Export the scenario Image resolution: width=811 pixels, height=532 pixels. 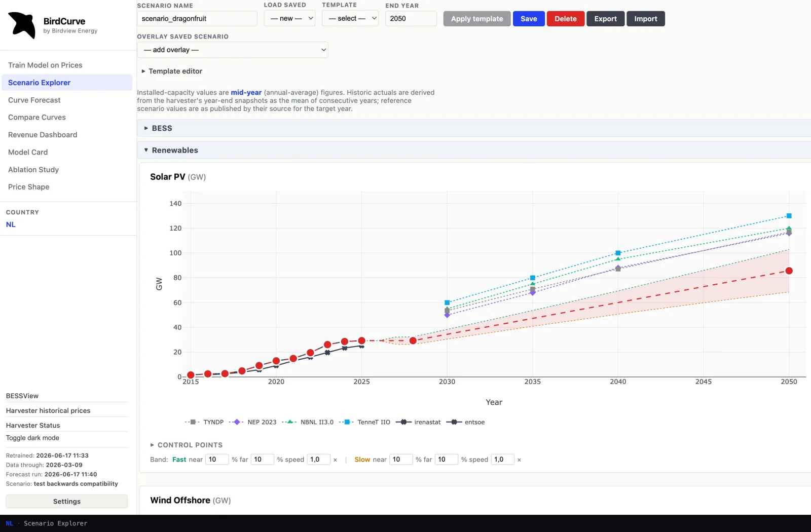[x=606, y=19]
